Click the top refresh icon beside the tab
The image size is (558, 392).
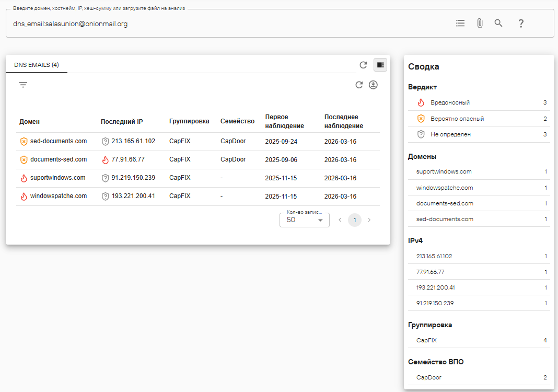[x=363, y=65]
